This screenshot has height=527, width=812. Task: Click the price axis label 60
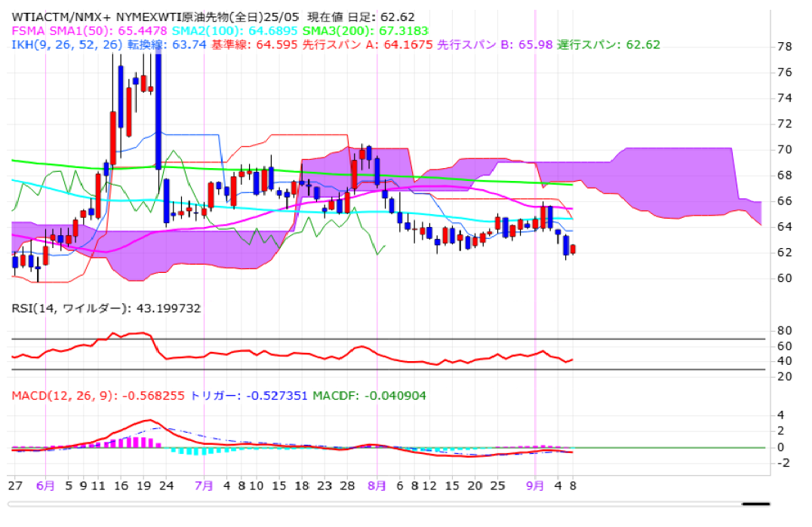[785, 278]
